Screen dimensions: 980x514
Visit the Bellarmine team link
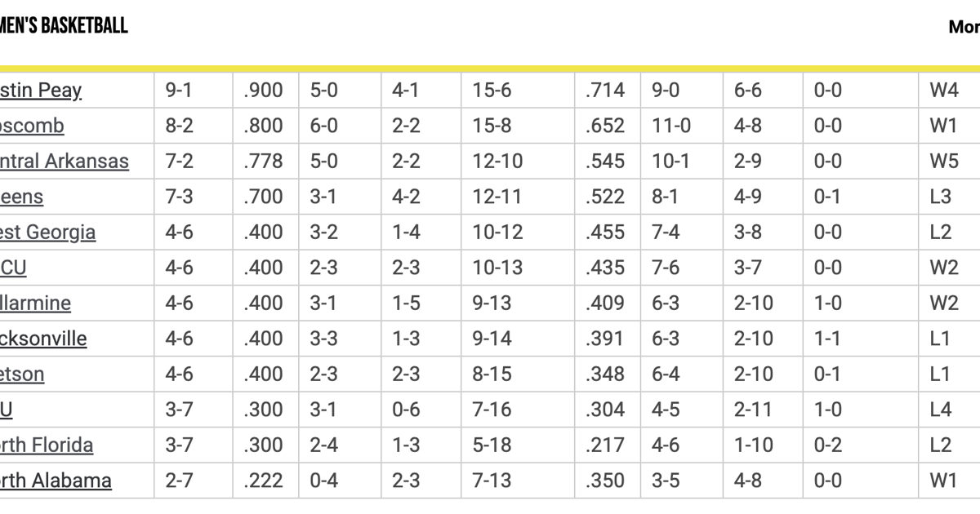[x=36, y=304]
